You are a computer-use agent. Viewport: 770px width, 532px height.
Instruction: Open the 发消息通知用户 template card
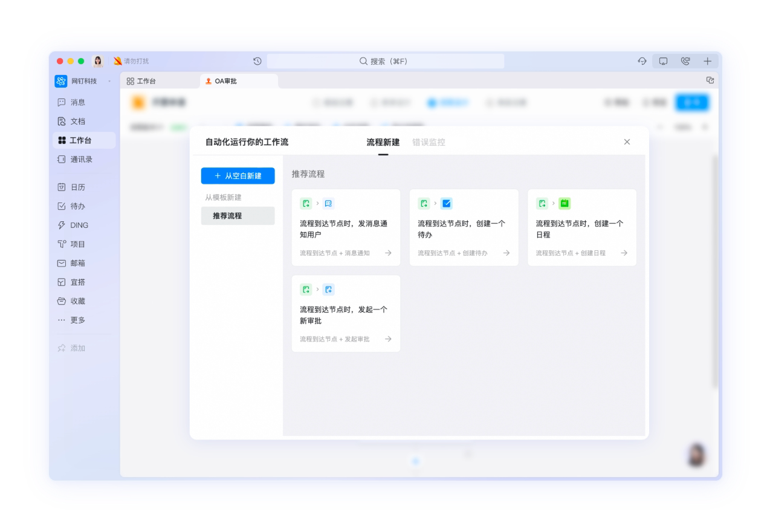pos(346,228)
